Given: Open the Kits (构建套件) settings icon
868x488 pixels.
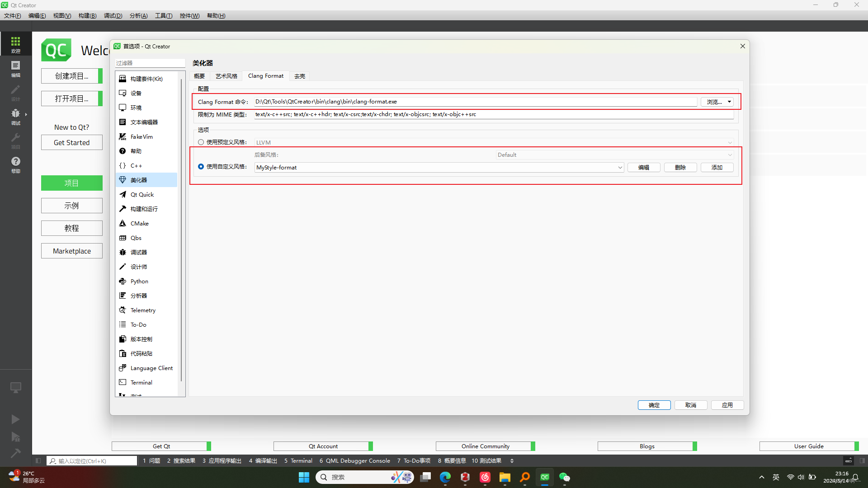Looking at the screenshot, I should tap(123, 79).
